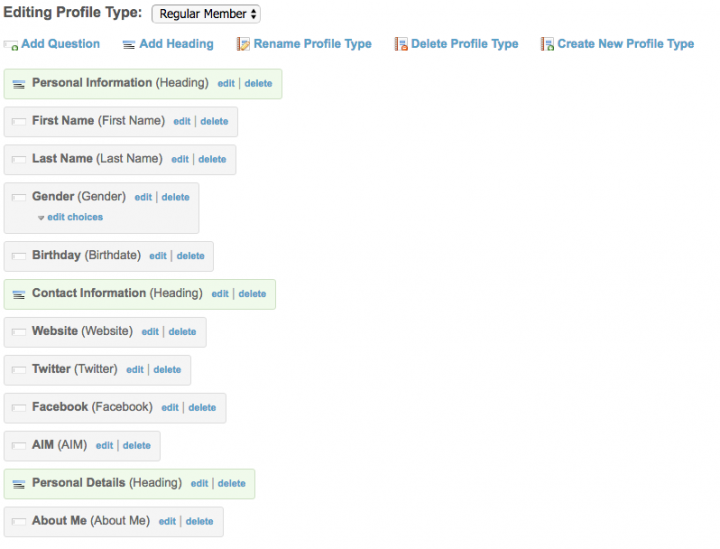Screen dimensions: 720x549
Task: Click the Personal Information heading icon
Action: click(x=19, y=84)
